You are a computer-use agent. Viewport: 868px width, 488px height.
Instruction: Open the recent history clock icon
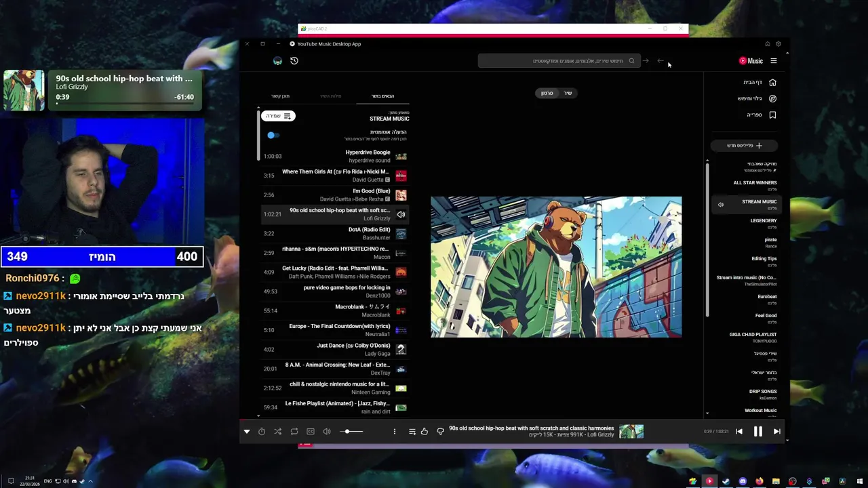coord(294,61)
